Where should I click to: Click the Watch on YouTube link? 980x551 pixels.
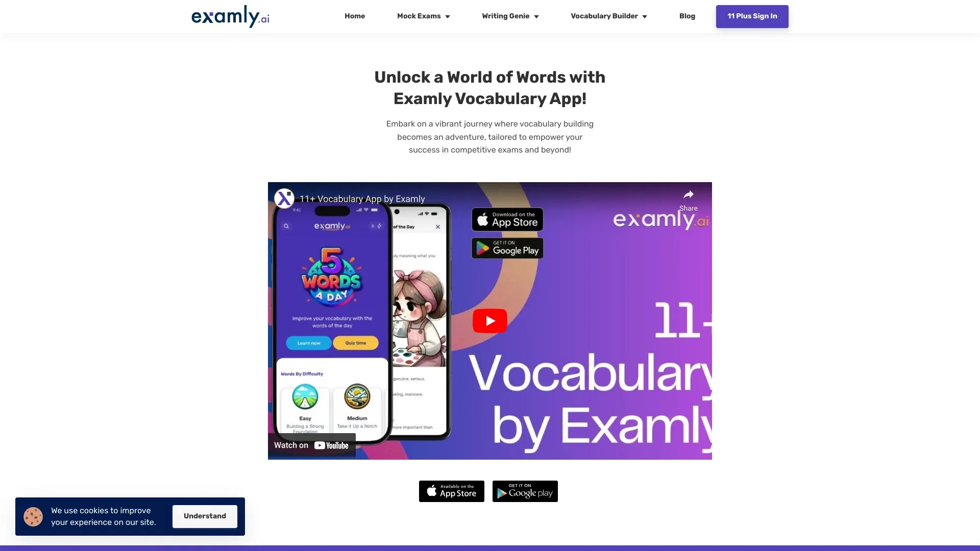click(x=312, y=444)
